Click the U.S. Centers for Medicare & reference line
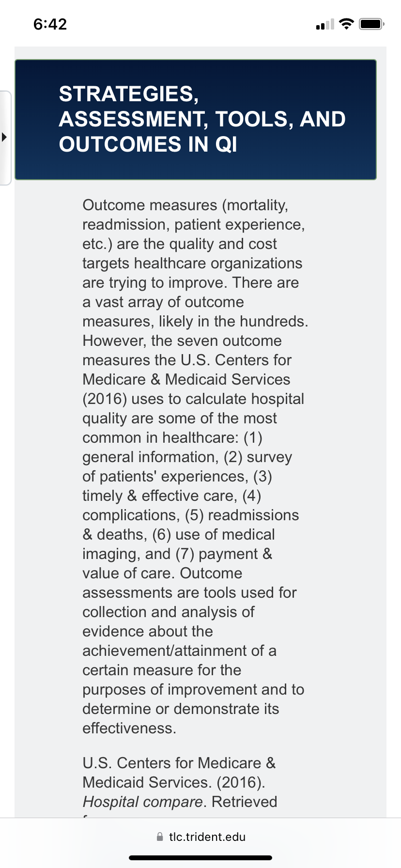 179,763
